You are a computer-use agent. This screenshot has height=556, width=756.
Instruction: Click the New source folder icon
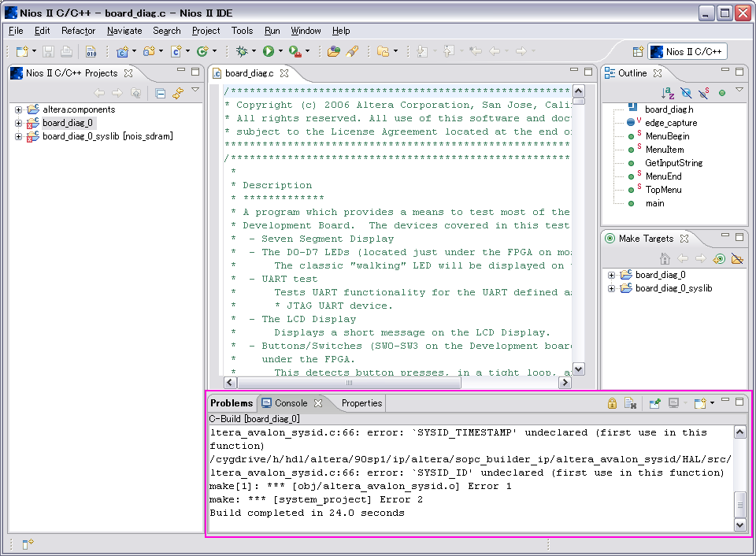coord(149,51)
